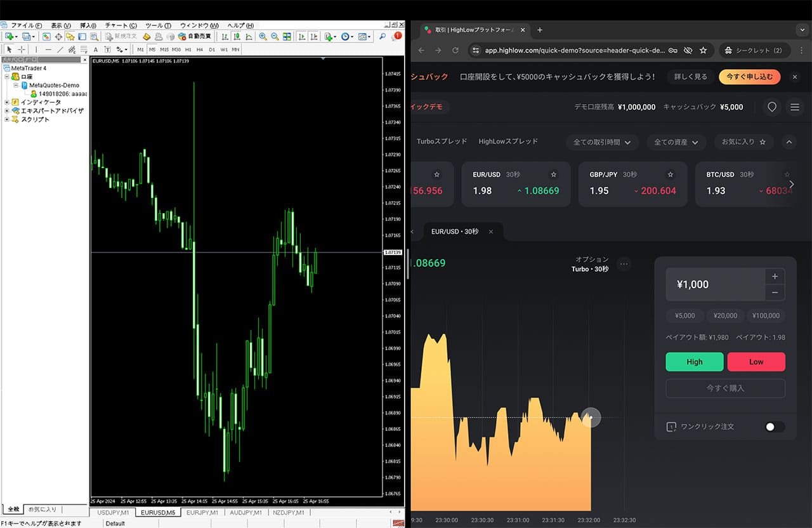Toggle Data Window crosshair-target icon in MetaTrader

[x=58, y=36]
